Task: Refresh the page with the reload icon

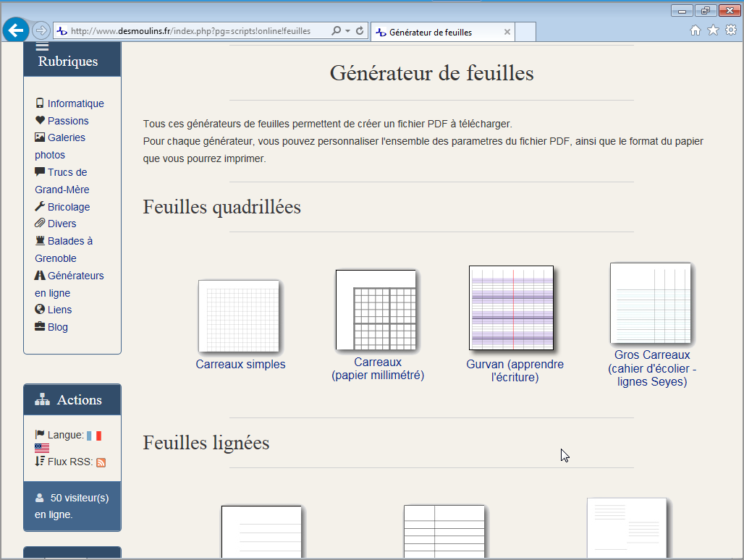Action: 360,31
